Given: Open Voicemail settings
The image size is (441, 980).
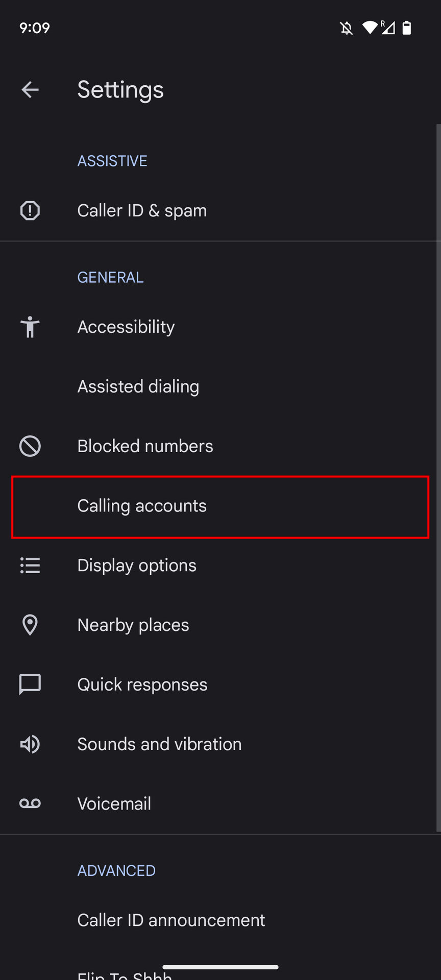Looking at the screenshot, I should (114, 803).
